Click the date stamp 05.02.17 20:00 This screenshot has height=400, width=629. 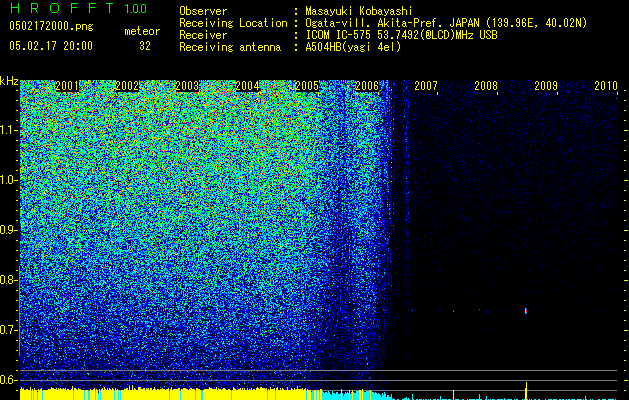click(51, 46)
